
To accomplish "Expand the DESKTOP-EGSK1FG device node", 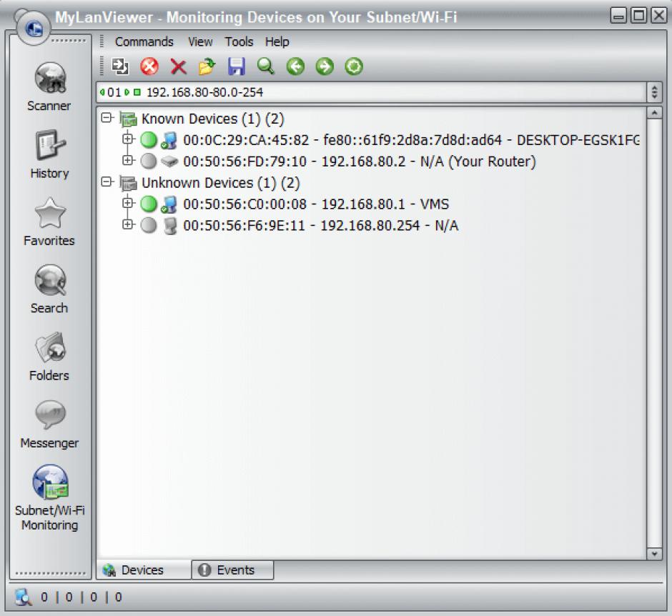I will pyautogui.click(x=127, y=139).
